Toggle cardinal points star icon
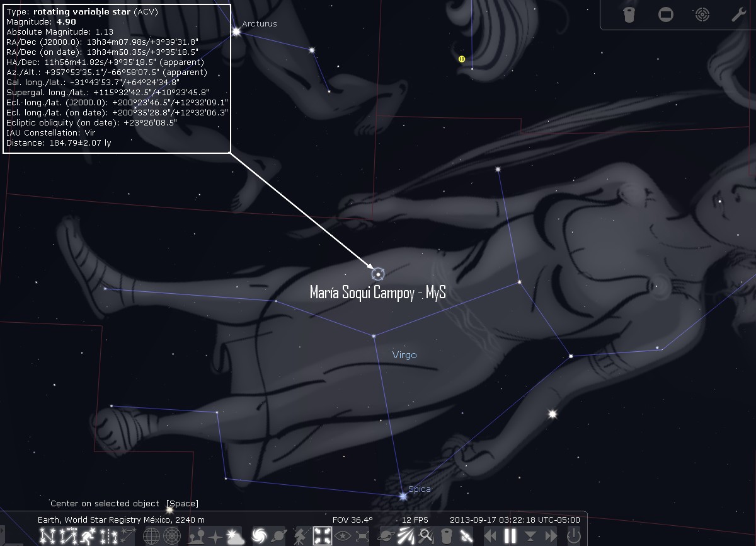This screenshot has height=546, width=756. pyautogui.click(x=216, y=537)
